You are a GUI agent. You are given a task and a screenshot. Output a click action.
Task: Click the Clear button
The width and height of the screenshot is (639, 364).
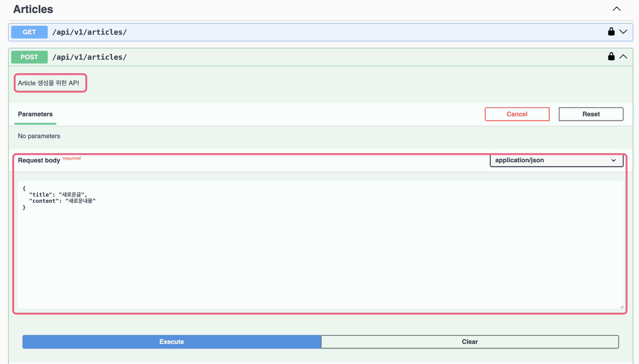[x=470, y=342]
